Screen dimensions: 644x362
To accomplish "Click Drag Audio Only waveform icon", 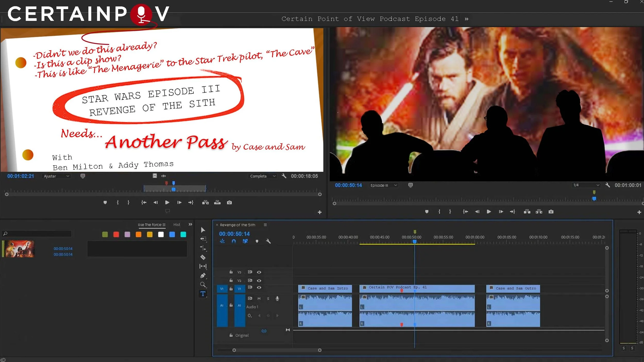I will (x=164, y=176).
